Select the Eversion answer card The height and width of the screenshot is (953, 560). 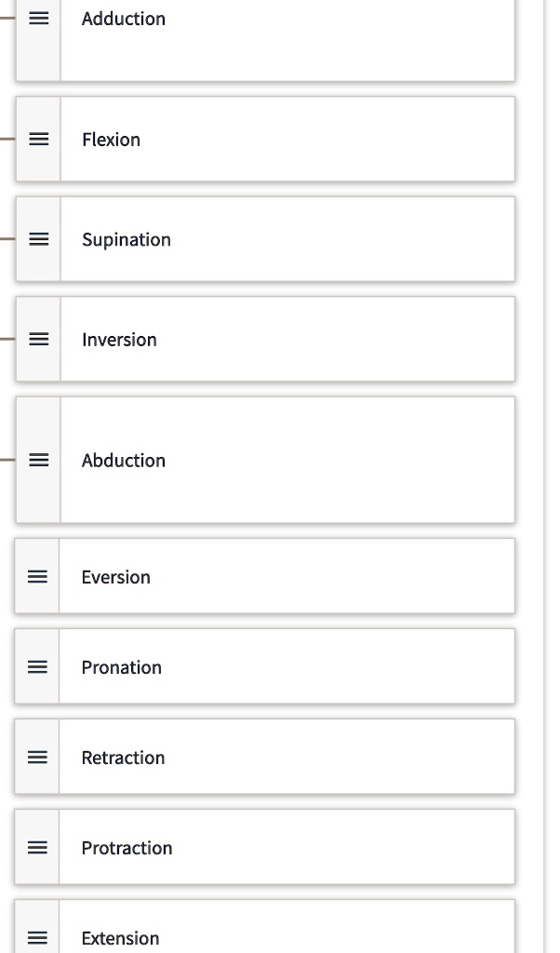(x=279, y=576)
